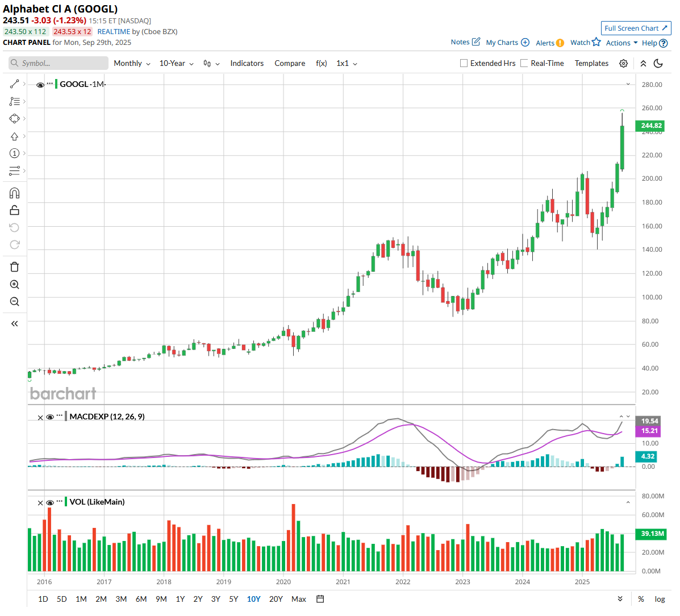Open the date range calendar icon
Screen dimensions: 680x616
(320, 599)
